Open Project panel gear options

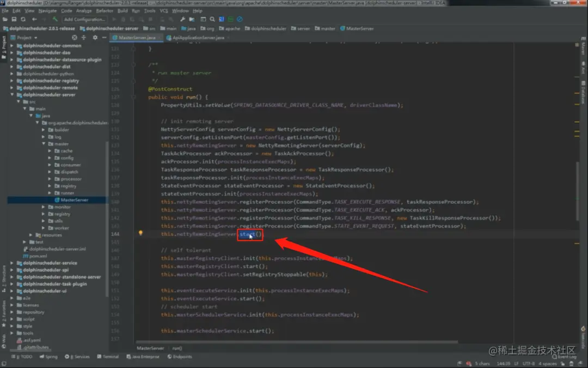point(95,38)
